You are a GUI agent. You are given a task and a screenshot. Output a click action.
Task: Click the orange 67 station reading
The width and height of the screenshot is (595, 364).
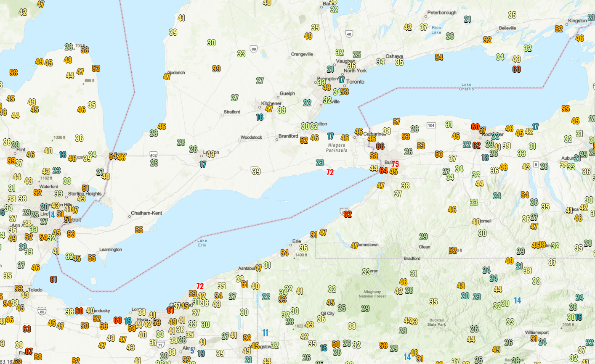29,351
